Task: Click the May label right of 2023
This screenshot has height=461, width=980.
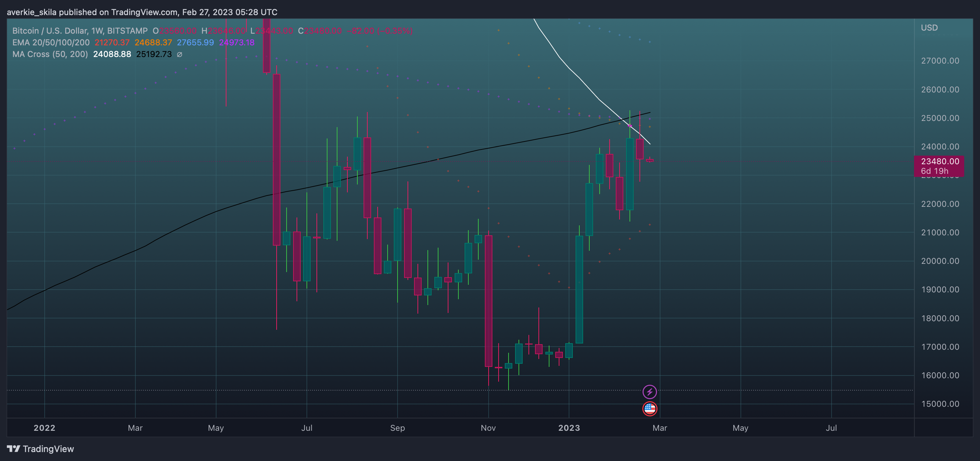Action: point(740,428)
